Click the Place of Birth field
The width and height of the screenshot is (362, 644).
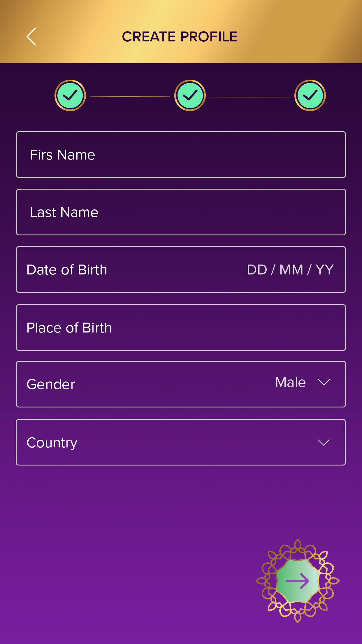click(x=181, y=328)
